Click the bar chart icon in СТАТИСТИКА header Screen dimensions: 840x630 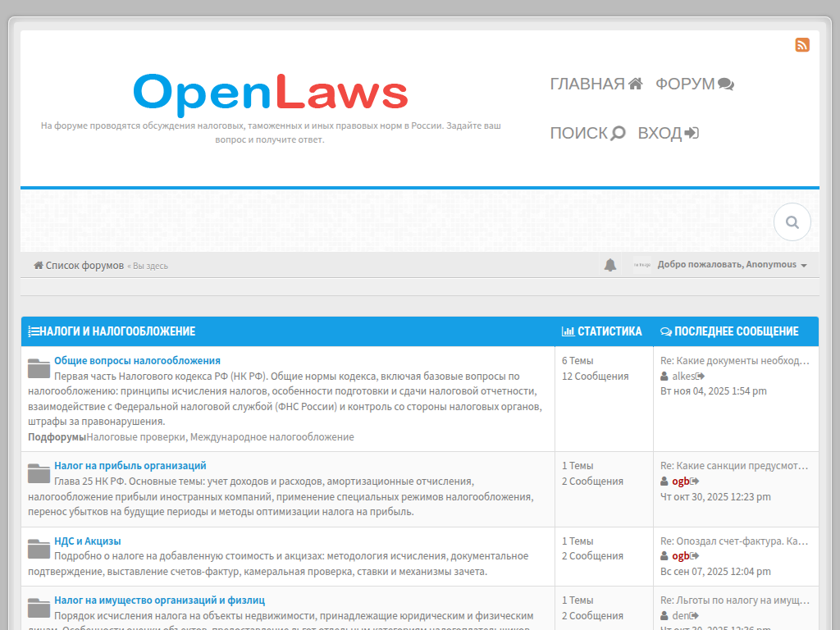pos(568,331)
